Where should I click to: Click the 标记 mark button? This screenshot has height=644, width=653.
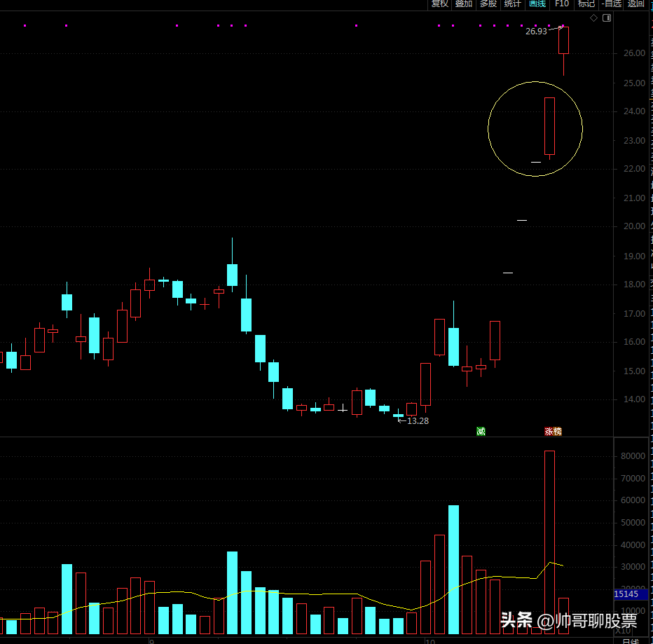[x=586, y=4]
